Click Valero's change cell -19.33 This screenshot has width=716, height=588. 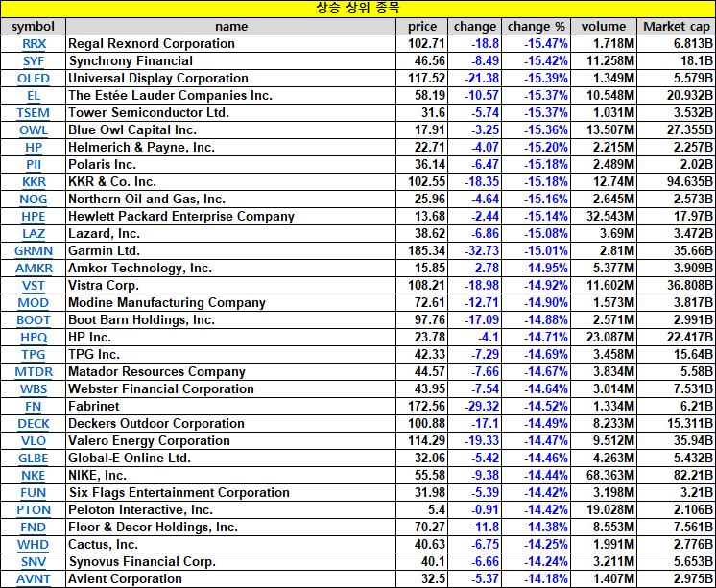coord(475,441)
